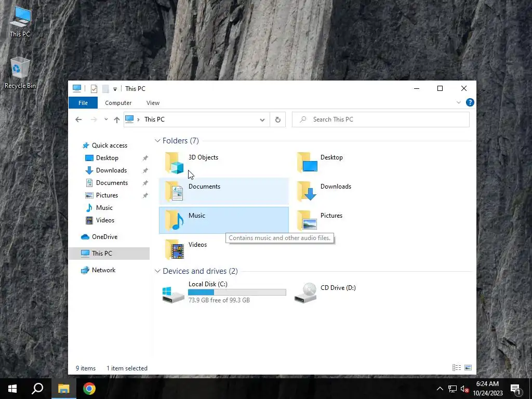This screenshot has height=399, width=532.
Task: Select Recycle Bin on the desktop
Action: 20,73
